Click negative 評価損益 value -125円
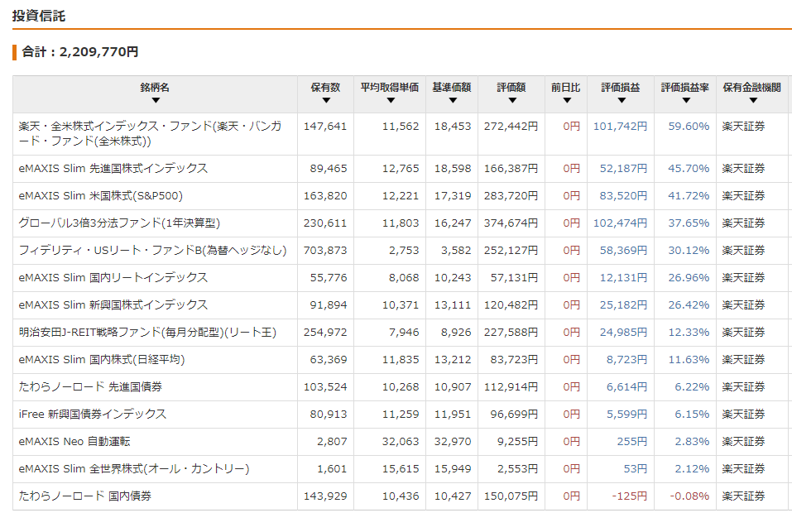The width and height of the screenshot is (792, 532). click(x=629, y=496)
